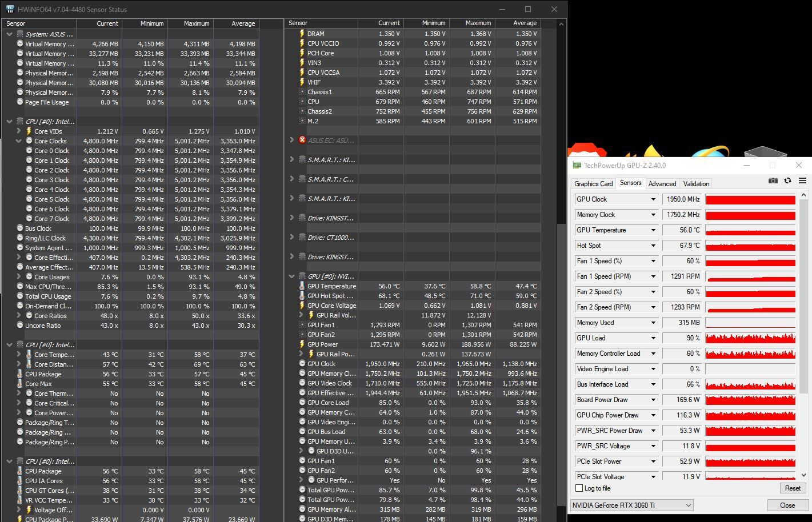
Task: Open the GPU Clock sensor dropdown in GPU-Z
Action: 653,199
